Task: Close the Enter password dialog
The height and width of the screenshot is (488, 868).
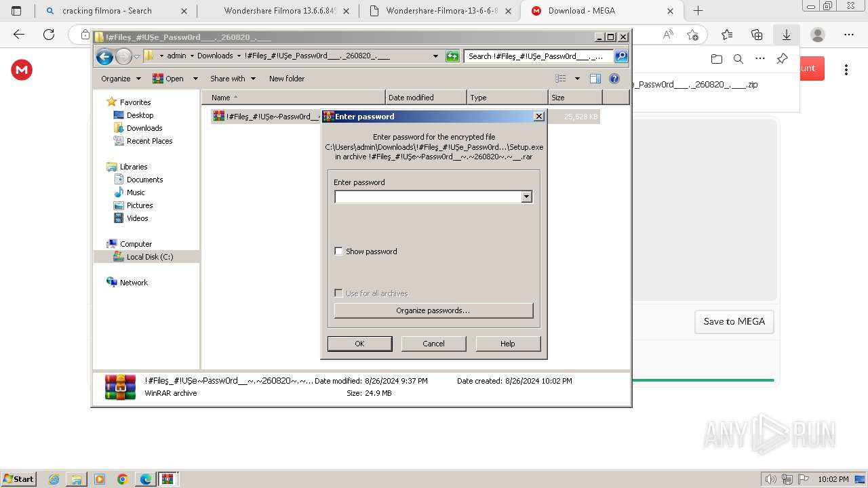Action: click(x=539, y=117)
